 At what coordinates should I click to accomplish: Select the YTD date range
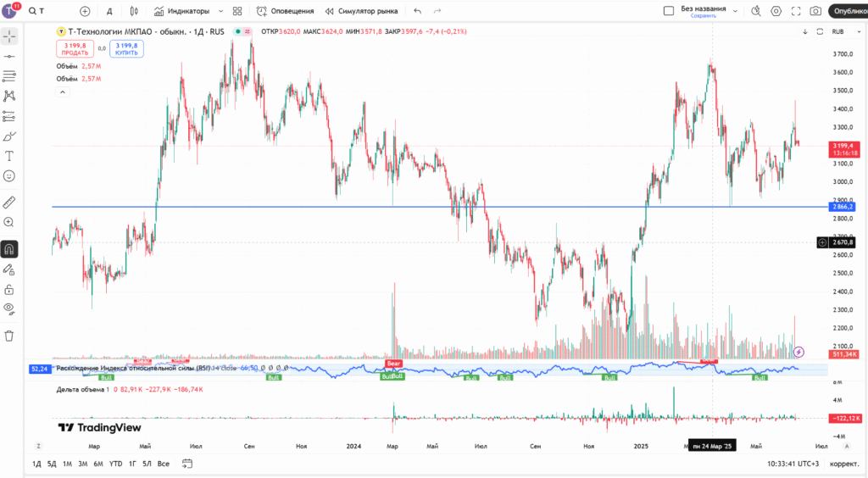coord(115,464)
